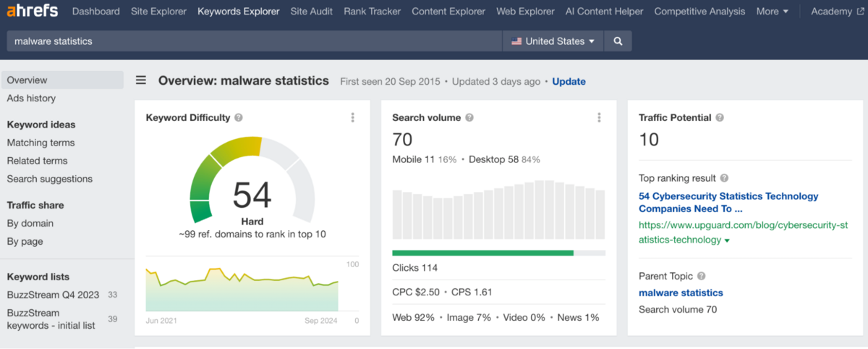The height and width of the screenshot is (349, 868).
Task: Click the Traffic Potential 10 value
Action: pyautogui.click(x=649, y=140)
